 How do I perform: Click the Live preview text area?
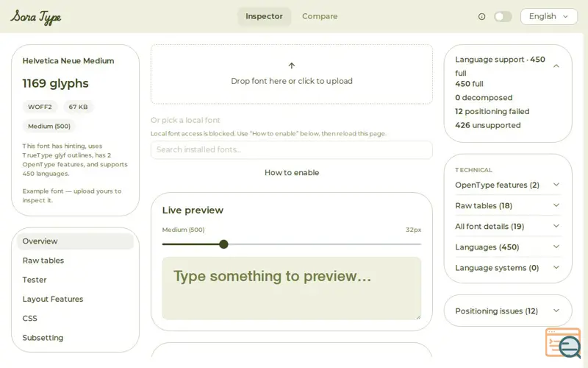(x=291, y=289)
